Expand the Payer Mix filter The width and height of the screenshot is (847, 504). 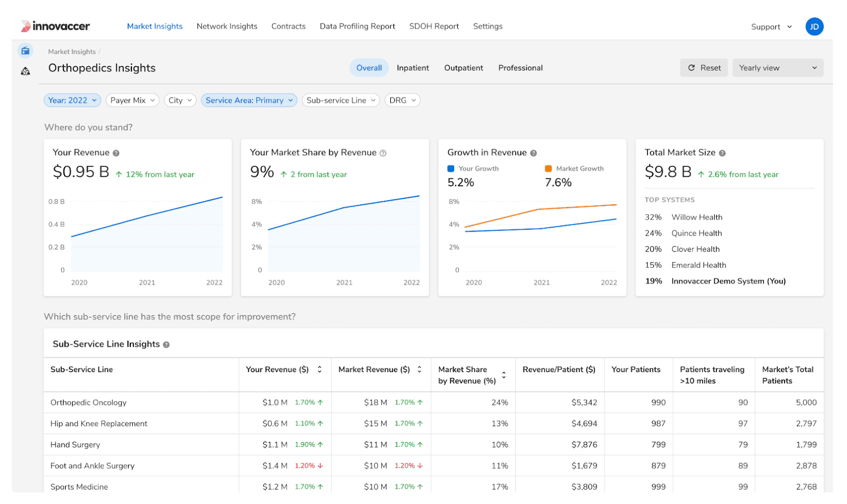(x=132, y=100)
